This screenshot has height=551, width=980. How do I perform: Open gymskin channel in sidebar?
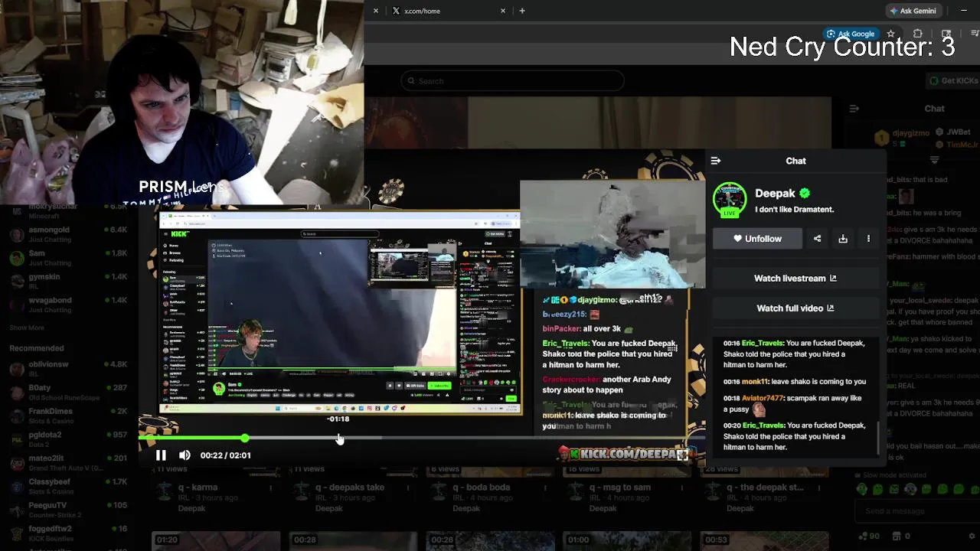[68, 282]
